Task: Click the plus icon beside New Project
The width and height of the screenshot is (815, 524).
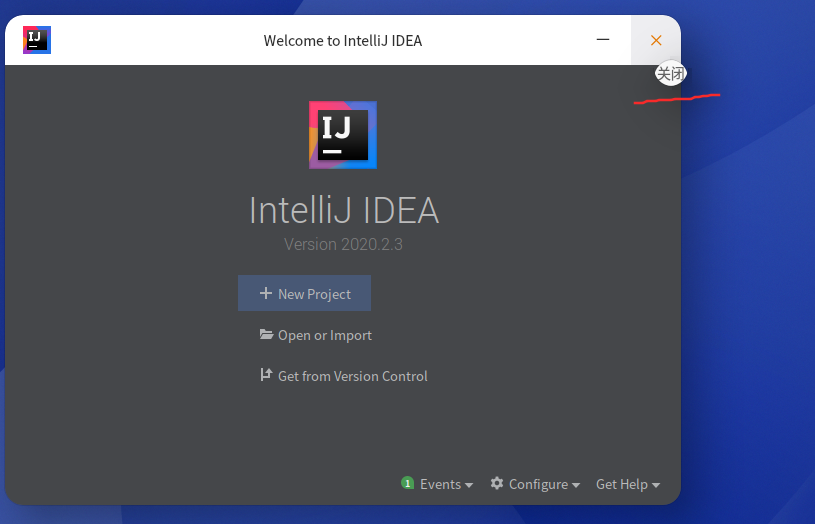Action: 265,294
